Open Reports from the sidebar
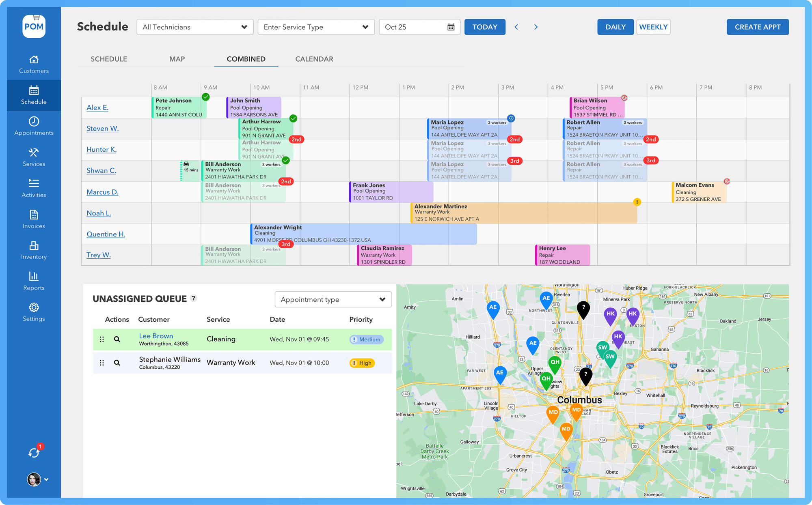 click(x=34, y=280)
